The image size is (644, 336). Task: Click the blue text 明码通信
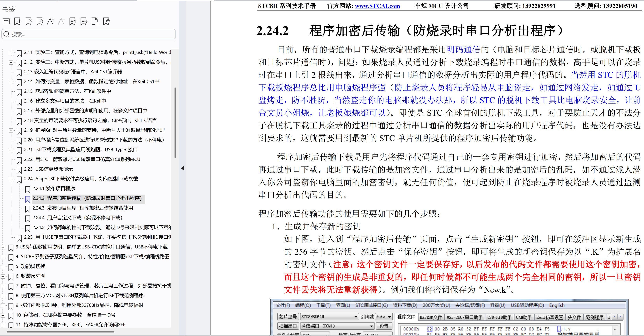[x=464, y=49]
